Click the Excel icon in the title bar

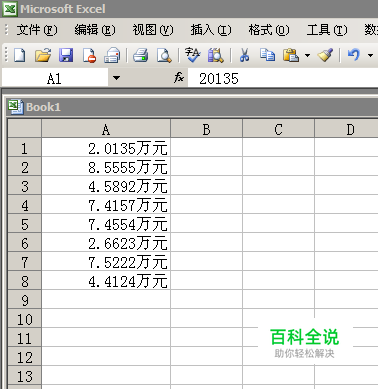point(9,9)
